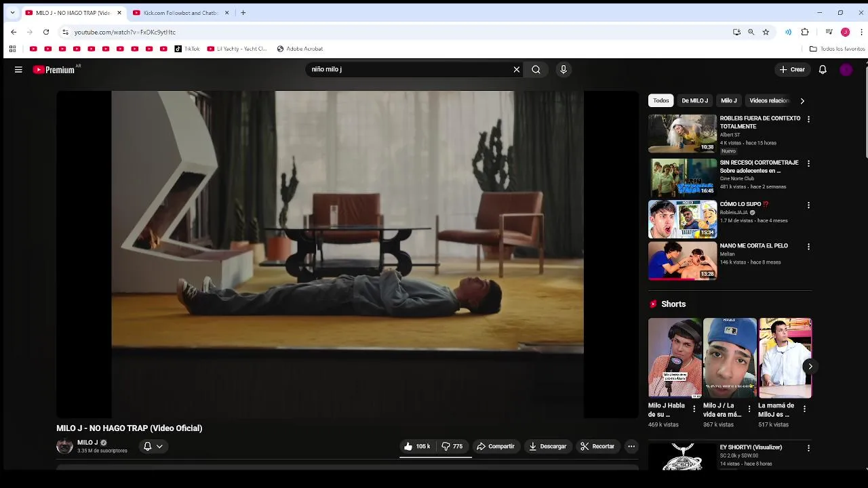
Task: Open options for 'SIN RECESO' video
Action: point(808,163)
